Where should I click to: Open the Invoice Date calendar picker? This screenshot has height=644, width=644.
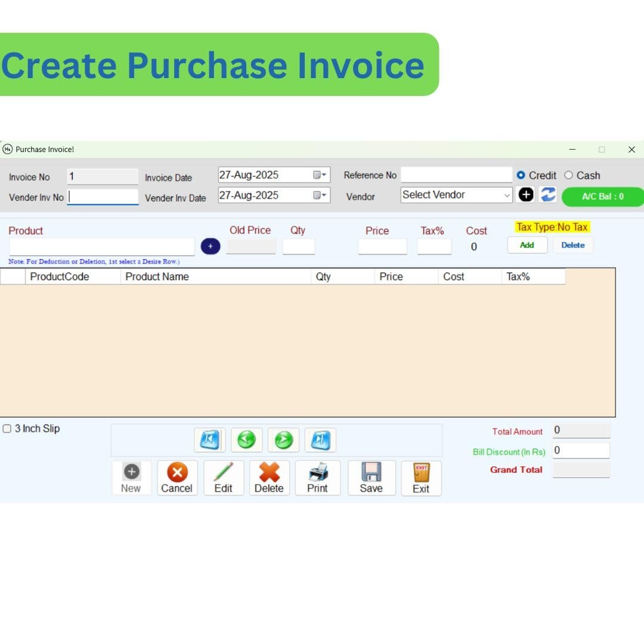[x=321, y=175]
